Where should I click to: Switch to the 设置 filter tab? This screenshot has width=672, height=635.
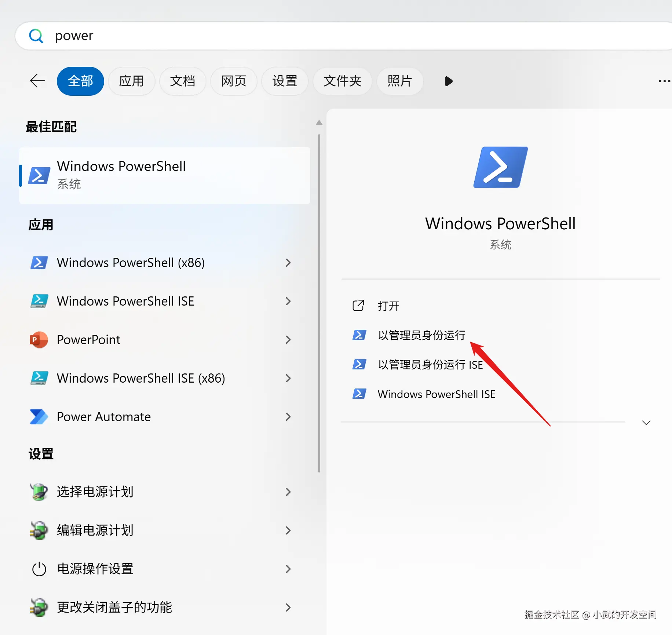(285, 81)
